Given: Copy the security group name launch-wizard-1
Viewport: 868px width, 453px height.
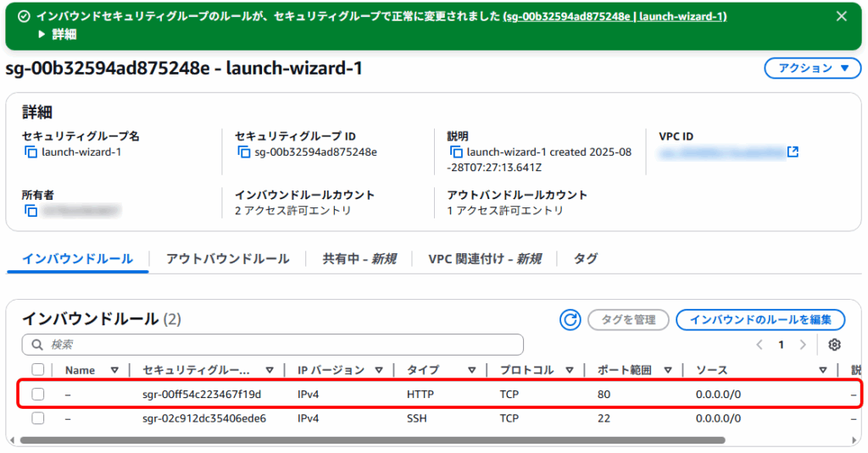Looking at the screenshot, I should click(x=31, y=152).
